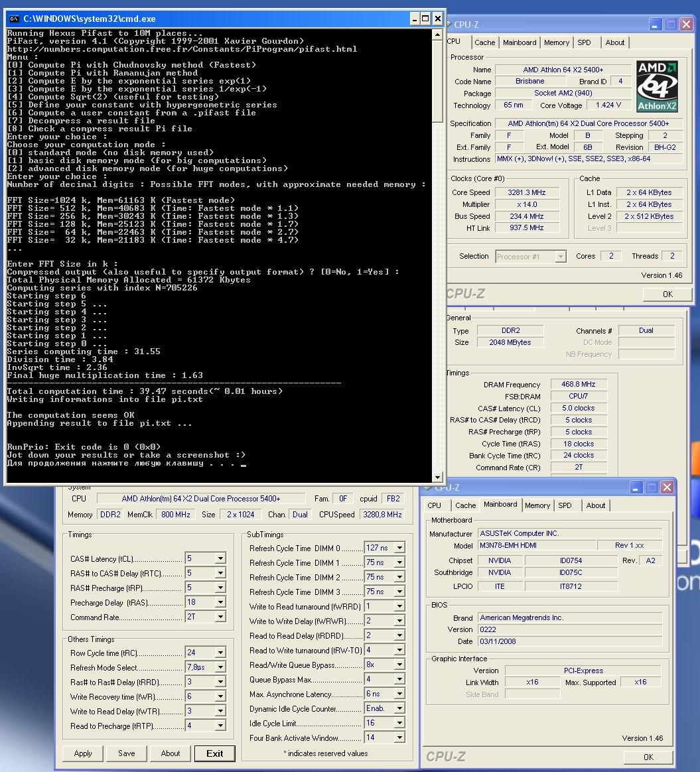The image size is (700, 772).
Task: Click the BIOS date 03/11/2008 value
Action: (x=569, y=641)
